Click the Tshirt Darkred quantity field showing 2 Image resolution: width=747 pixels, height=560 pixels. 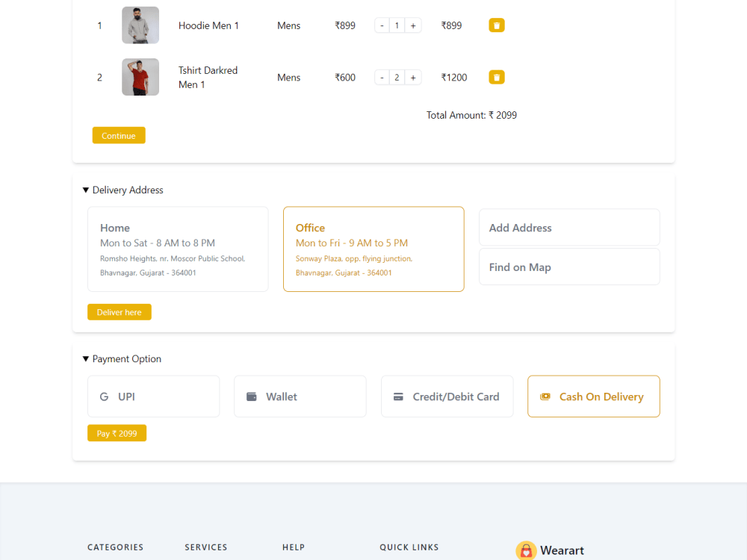(397, 77)
